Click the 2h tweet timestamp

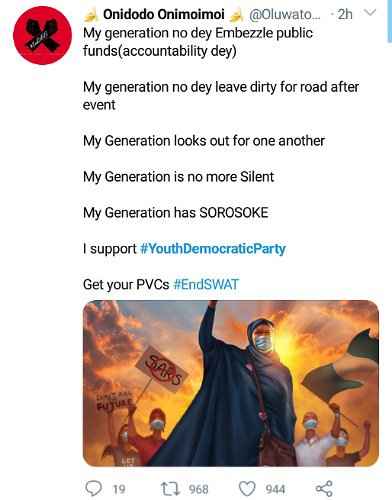(345, 14)
